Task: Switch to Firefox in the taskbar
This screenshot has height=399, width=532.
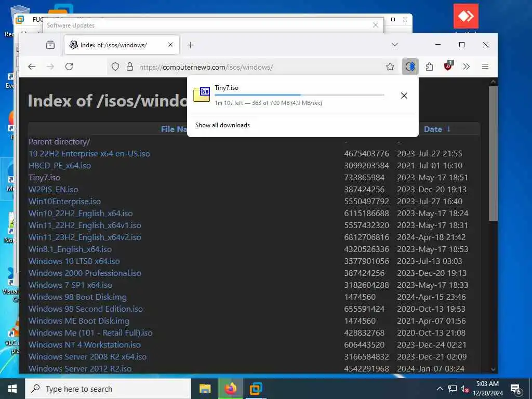Action: pos(230,389)
